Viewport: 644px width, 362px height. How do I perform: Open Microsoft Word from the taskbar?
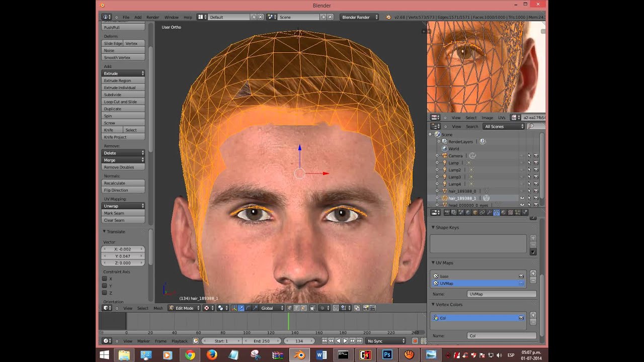[321, 354]
